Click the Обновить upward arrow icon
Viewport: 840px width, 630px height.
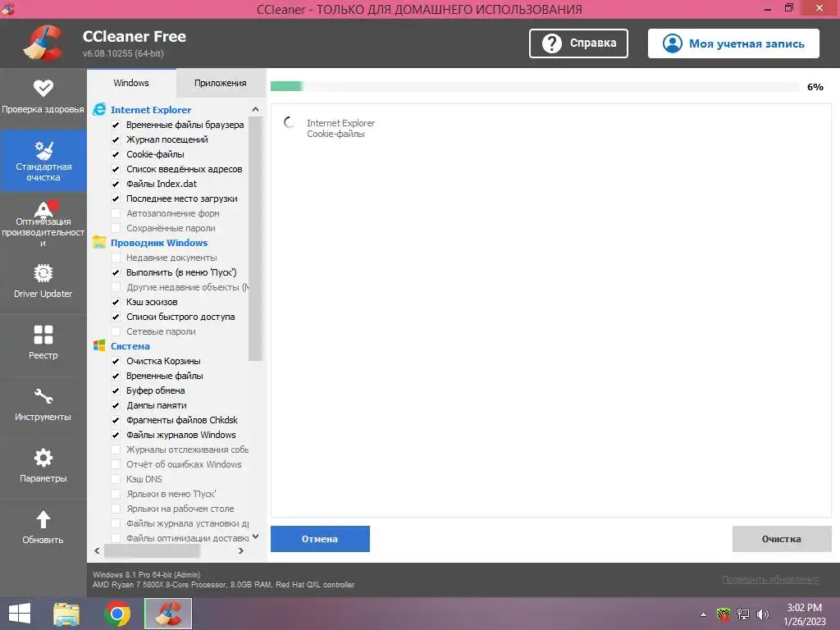point(43,519)
